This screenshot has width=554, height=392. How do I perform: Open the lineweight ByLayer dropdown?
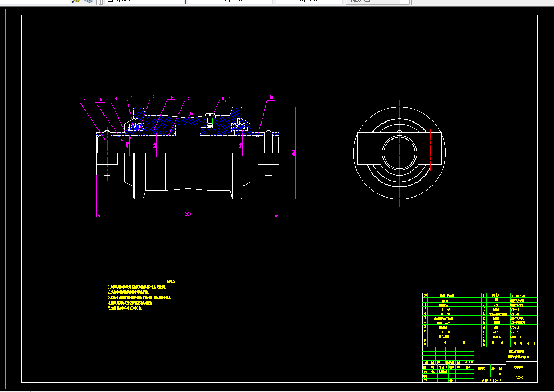click(x=309, y=1)
